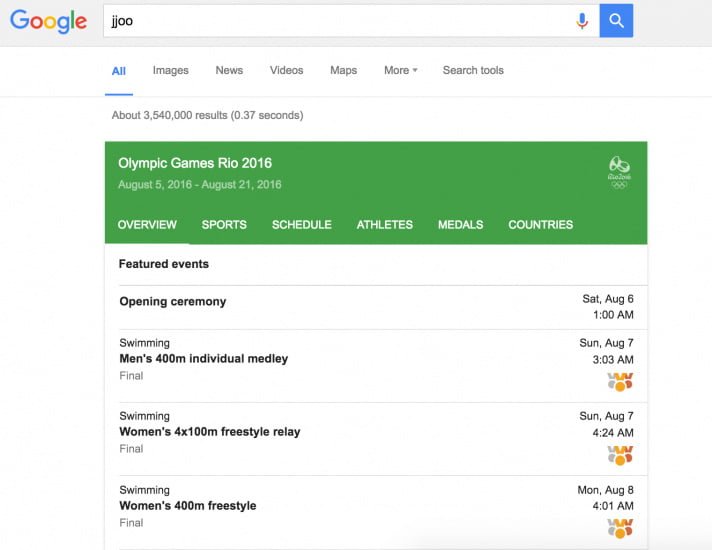The height and width of the screenshot is (550, 712).
Task: Open the Videos results tab
Action: coord(287,70)
